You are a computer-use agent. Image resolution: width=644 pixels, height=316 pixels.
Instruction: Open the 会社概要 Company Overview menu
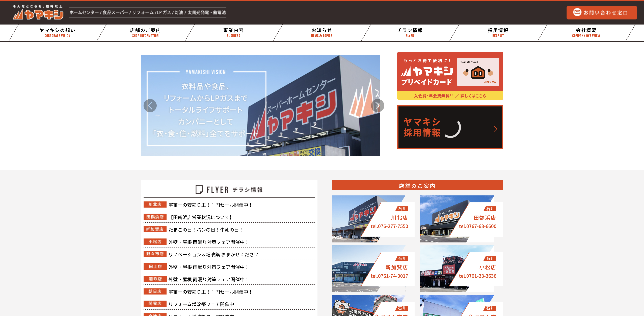click(586, 33)
